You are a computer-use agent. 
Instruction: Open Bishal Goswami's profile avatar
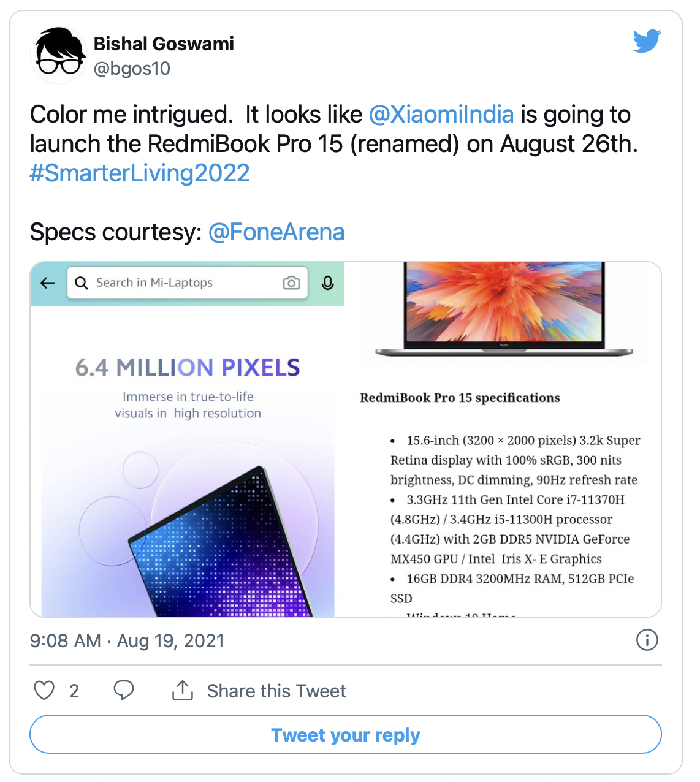tap(58, 55)
